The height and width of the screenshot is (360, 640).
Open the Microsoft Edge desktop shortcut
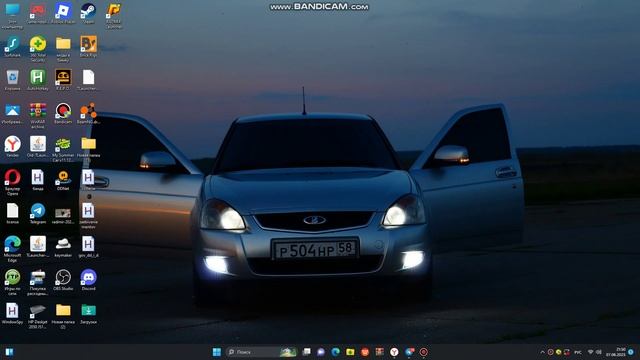click(12, 249)
